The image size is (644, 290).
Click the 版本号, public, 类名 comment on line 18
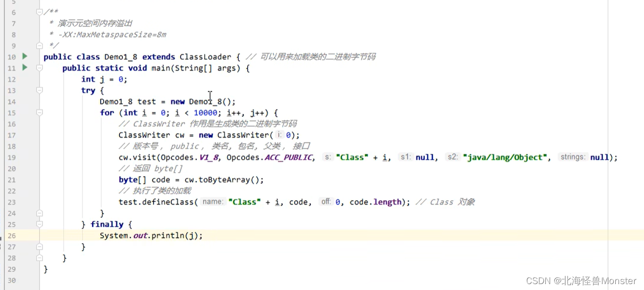215,146
